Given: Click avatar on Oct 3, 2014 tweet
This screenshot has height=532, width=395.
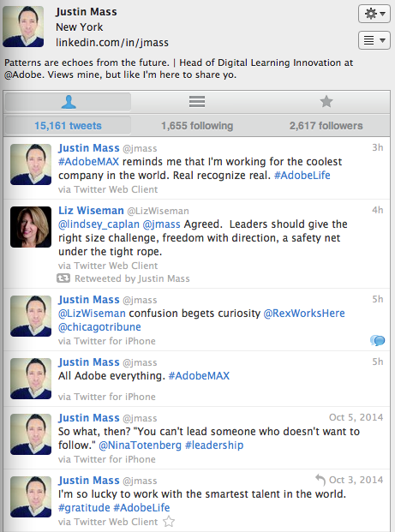Looking at the screenshot, I should (x=31, y=497).
